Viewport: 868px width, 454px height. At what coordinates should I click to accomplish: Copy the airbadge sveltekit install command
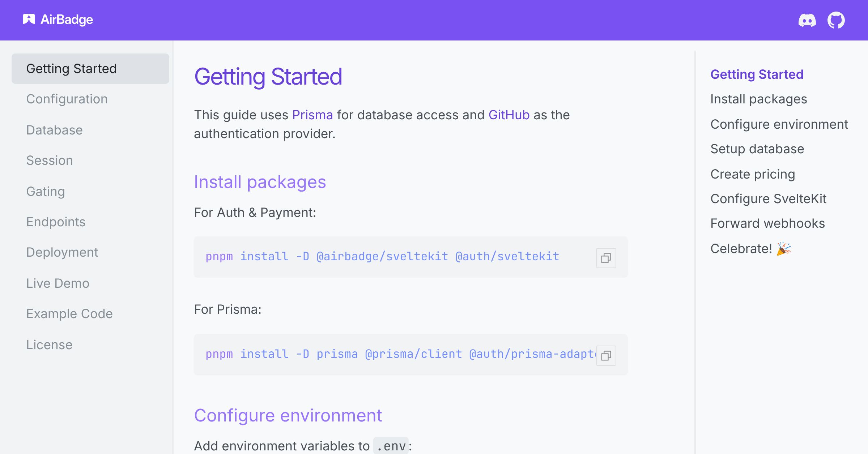point(606,258)
